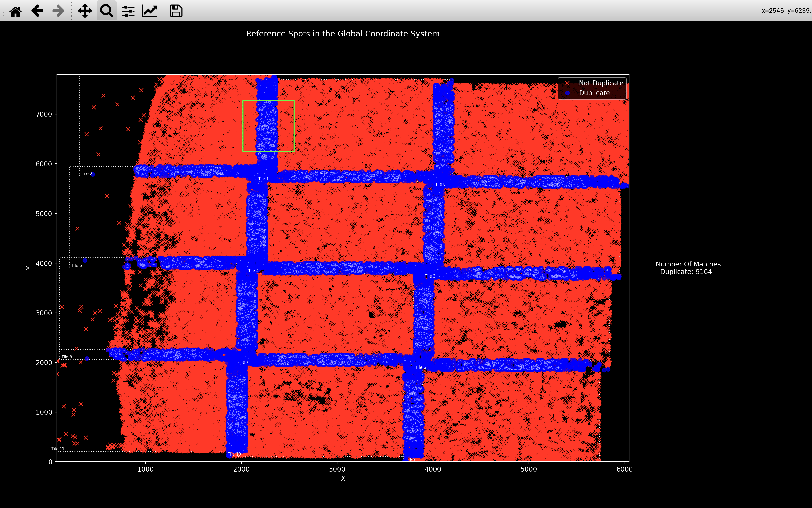The width and height of the screenshot is (812, 508).
Task: Click the Y axis label
Action: pos(29,268)
